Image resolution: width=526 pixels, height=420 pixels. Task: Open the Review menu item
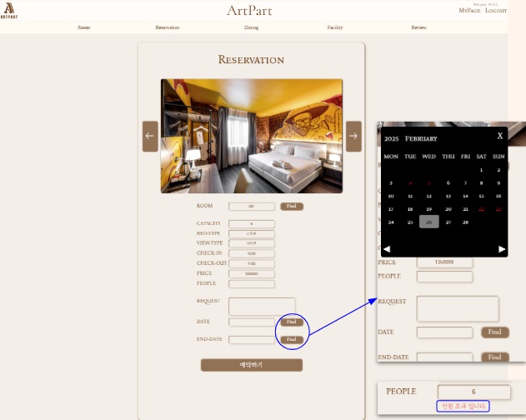pos(418,27)
